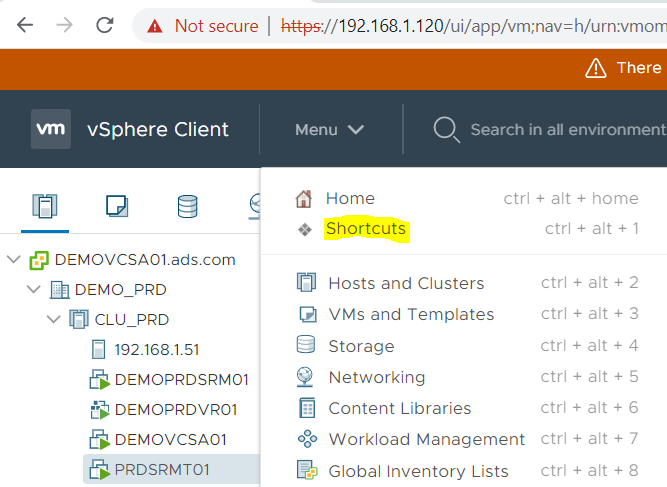Open Workload Management from the menu

click(427, 439)
